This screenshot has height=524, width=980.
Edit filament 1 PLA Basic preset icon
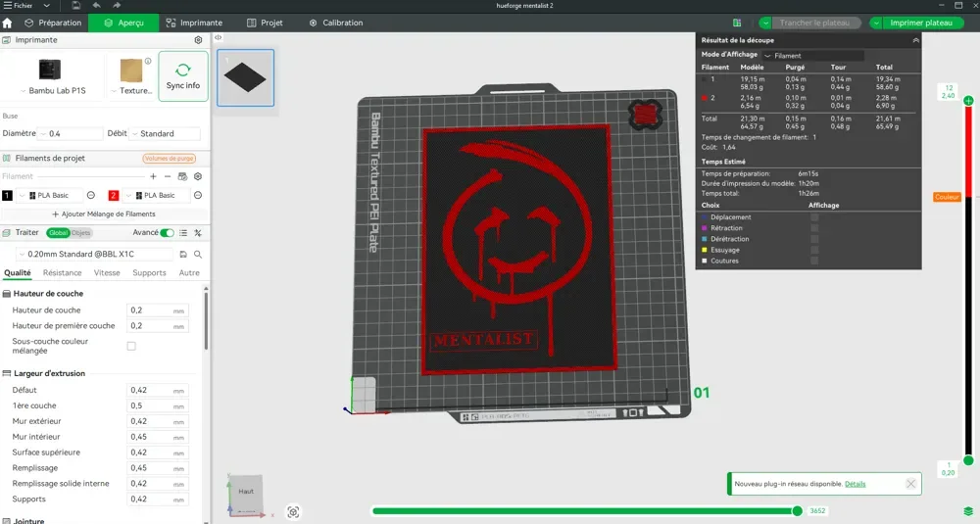click(x=91, y=196)
